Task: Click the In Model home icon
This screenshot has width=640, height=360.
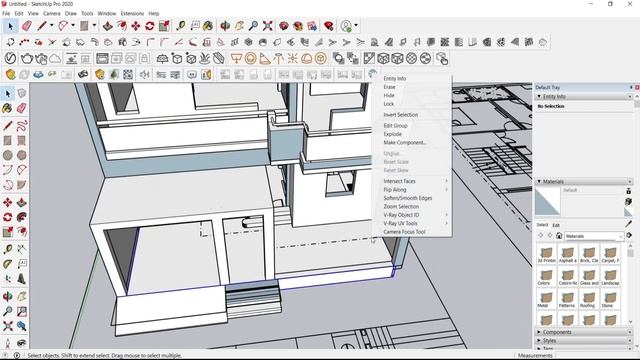Action: point(559,236)
